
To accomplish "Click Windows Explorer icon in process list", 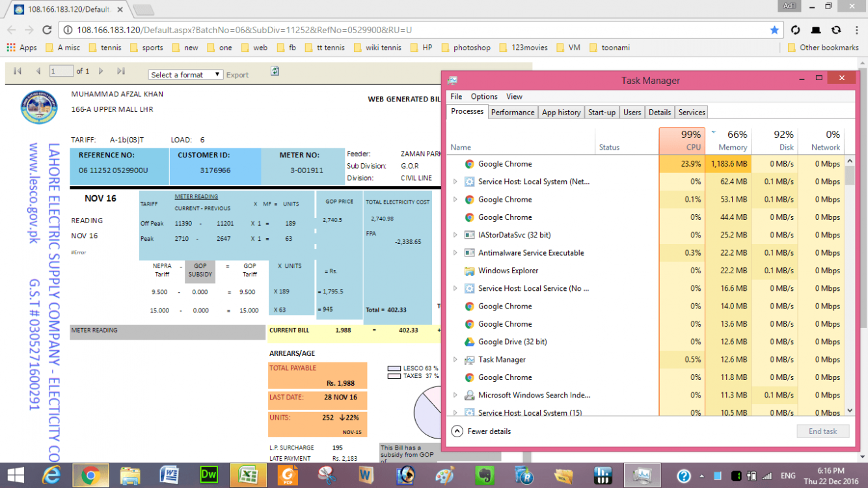I will 469,271.
